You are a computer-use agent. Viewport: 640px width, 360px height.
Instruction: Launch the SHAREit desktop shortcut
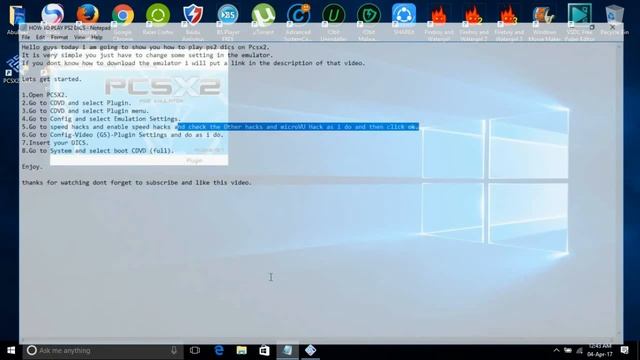404,15
